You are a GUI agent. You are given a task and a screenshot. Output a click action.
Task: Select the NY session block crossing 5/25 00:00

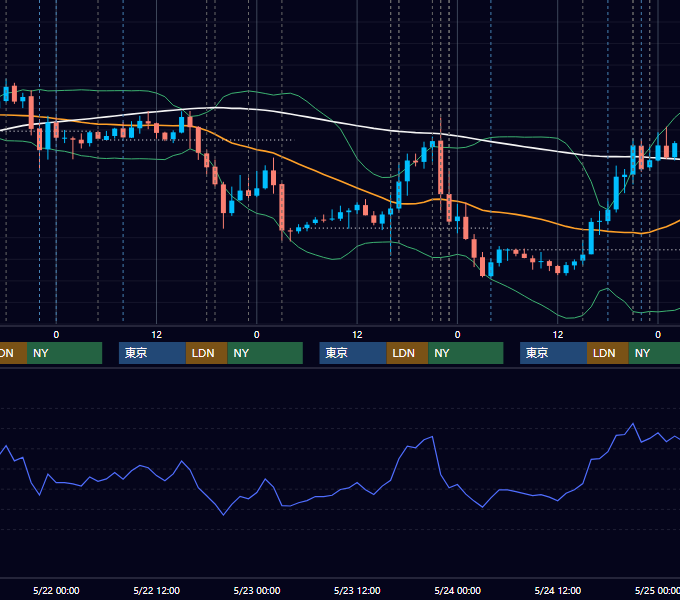[654, 353]
